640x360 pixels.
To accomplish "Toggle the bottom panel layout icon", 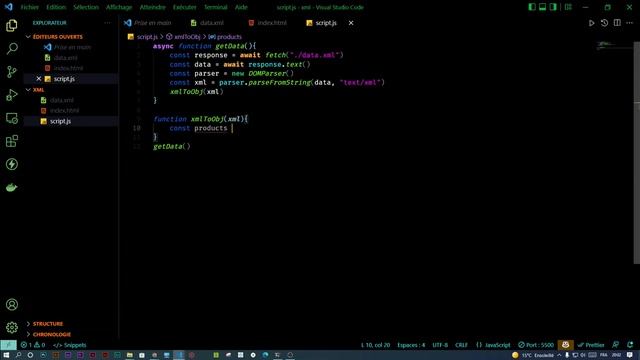I will 542,7.
